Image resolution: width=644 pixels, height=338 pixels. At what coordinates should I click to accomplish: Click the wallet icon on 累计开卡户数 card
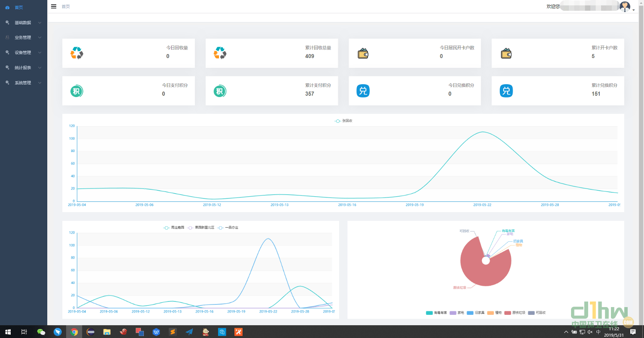point(506,53)
